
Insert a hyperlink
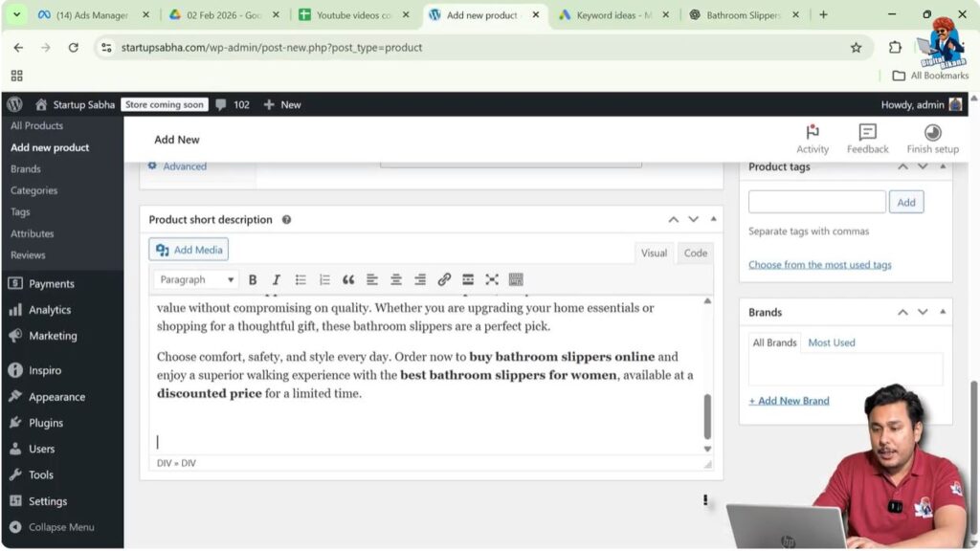pyautogui.click(x=444, y=279)
